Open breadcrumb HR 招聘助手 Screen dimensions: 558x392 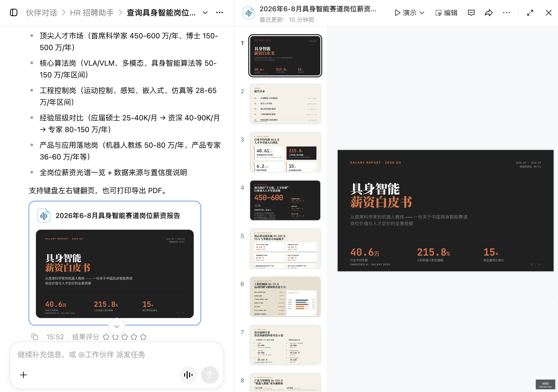92,12
